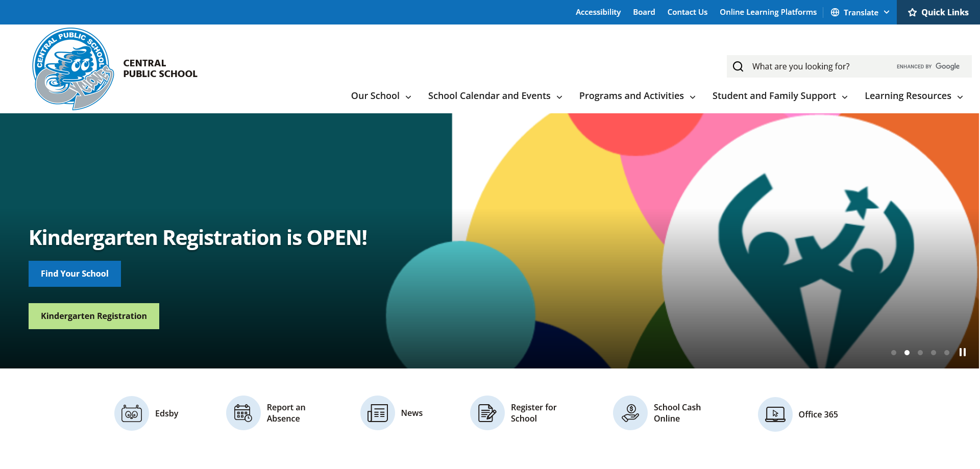The height and width of the screenshot is (469, 980).
Task: Select the Register for School icon
Action: click(x=487, y=413)
